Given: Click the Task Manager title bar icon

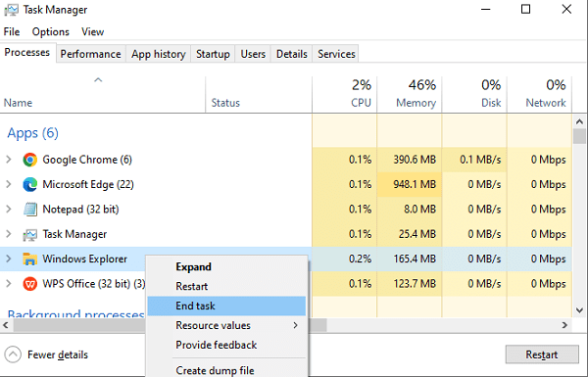Looking at the screenshot, I should click(11, 10).
